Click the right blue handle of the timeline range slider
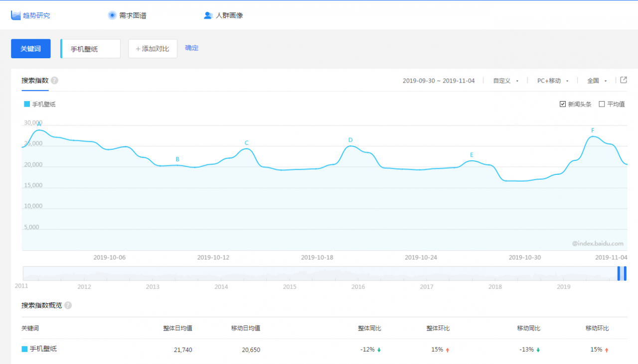 click(x=625, y=273)
